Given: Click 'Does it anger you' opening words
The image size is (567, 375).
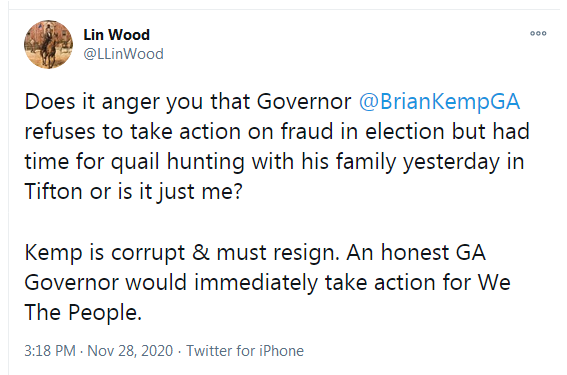Looking at the screenshot, I should point(114,102).
